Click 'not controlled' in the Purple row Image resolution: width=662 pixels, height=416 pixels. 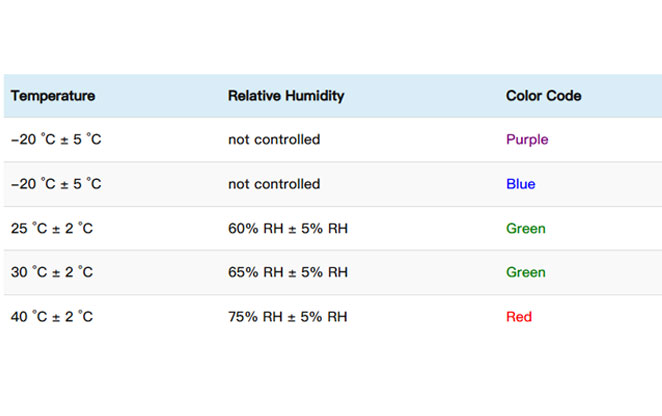[x=274, y=139]
